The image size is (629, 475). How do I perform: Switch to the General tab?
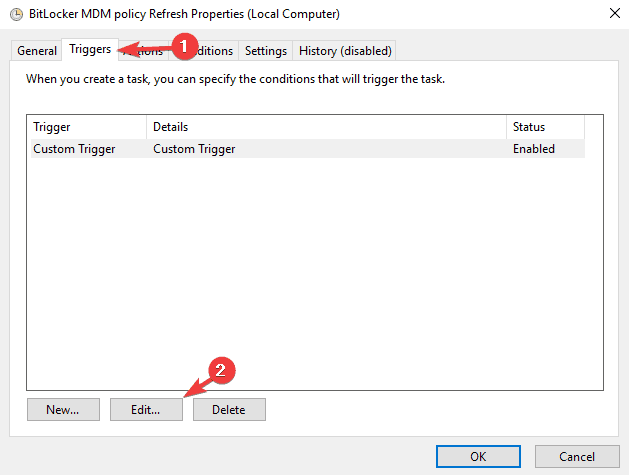(37, 51)
